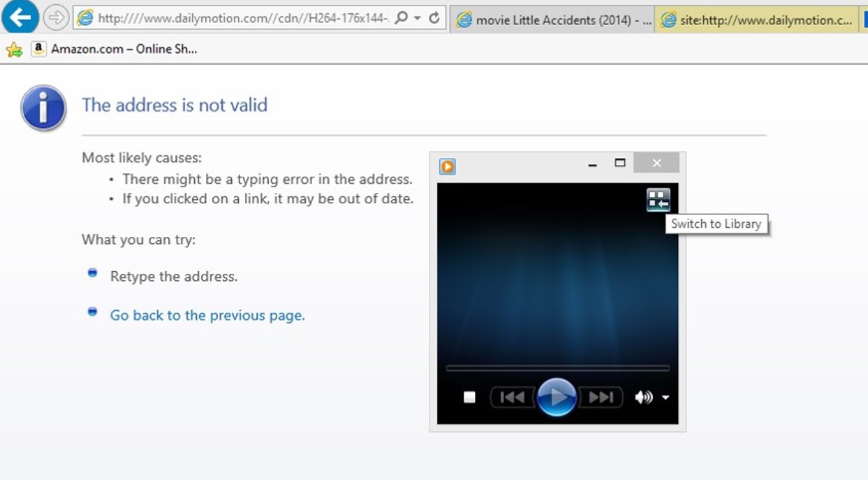868x480 pixels.
Task: Click the Favorites star add icon
Action: pos(14,50)
